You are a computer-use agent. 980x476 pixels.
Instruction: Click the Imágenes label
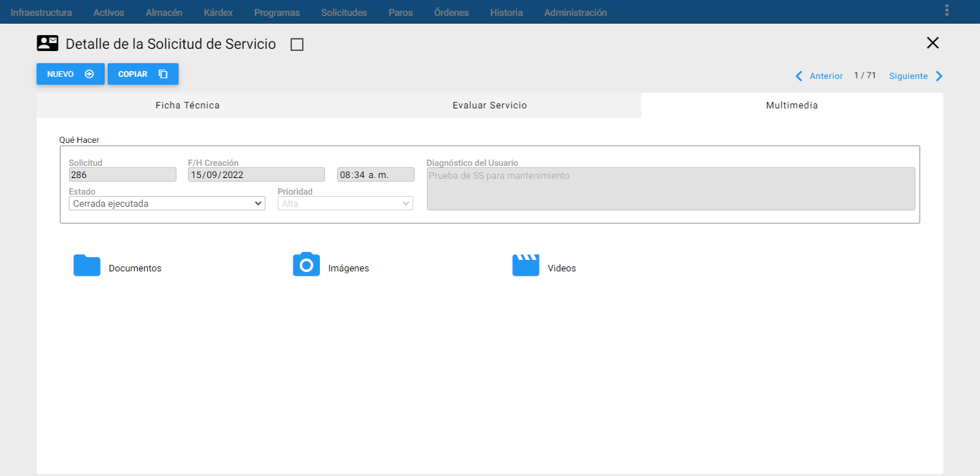(349, 269)
